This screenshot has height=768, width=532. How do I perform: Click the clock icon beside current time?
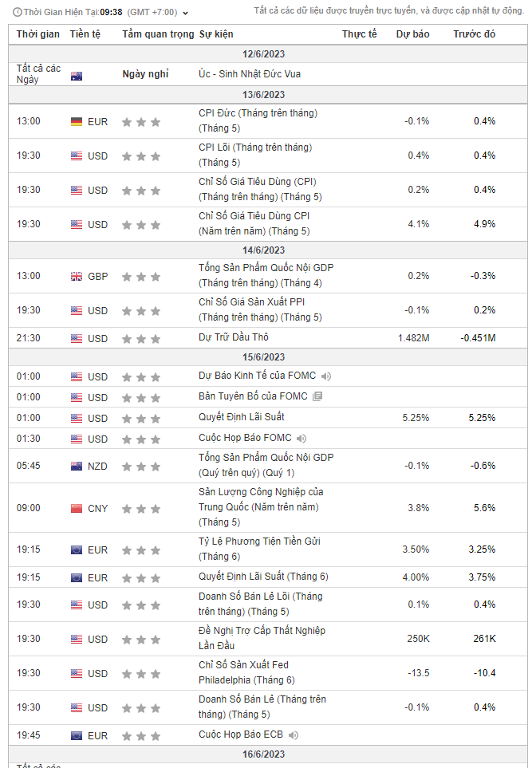(18, 13)
